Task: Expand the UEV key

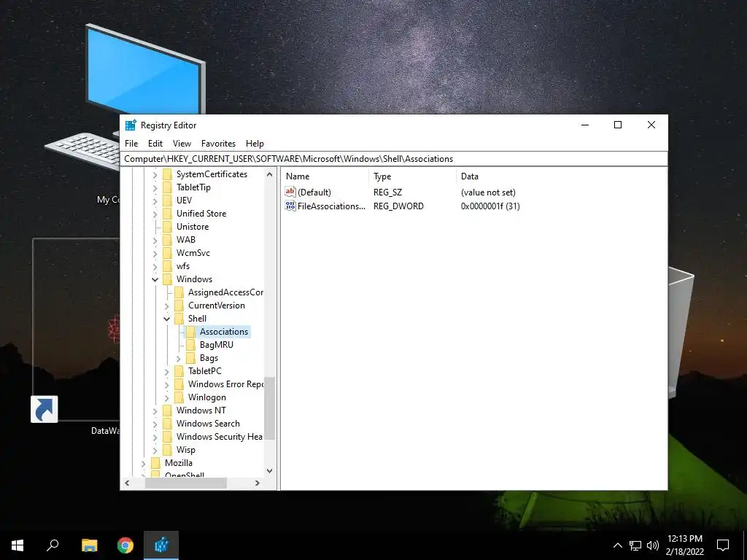Action: (x=155, y=201)
